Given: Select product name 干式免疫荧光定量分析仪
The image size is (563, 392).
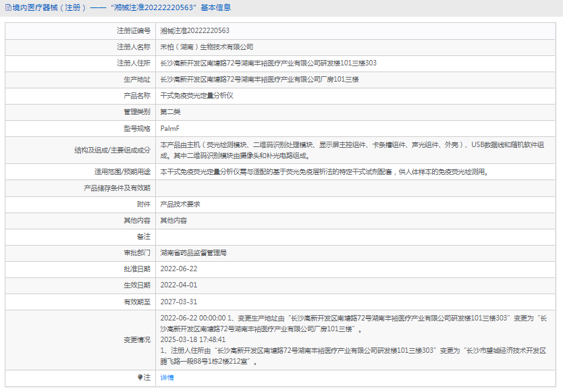Looking at the screenshot, I should tap(196, 96).
